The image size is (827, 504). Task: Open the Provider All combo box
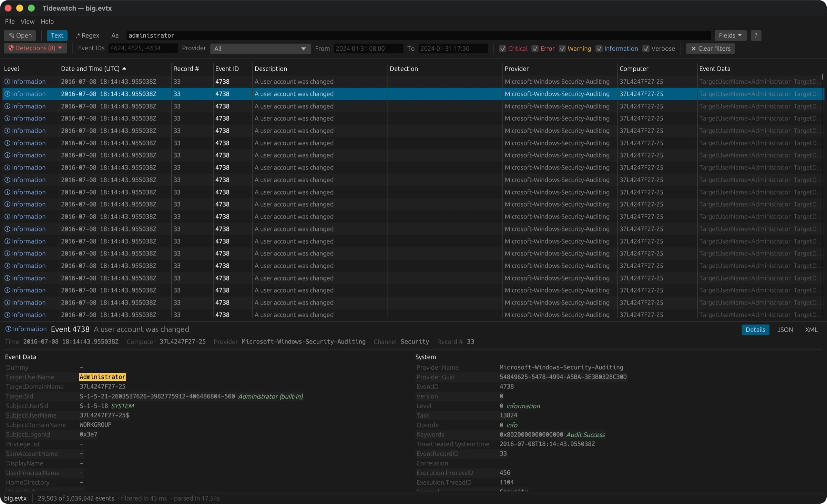coord(260,49)
